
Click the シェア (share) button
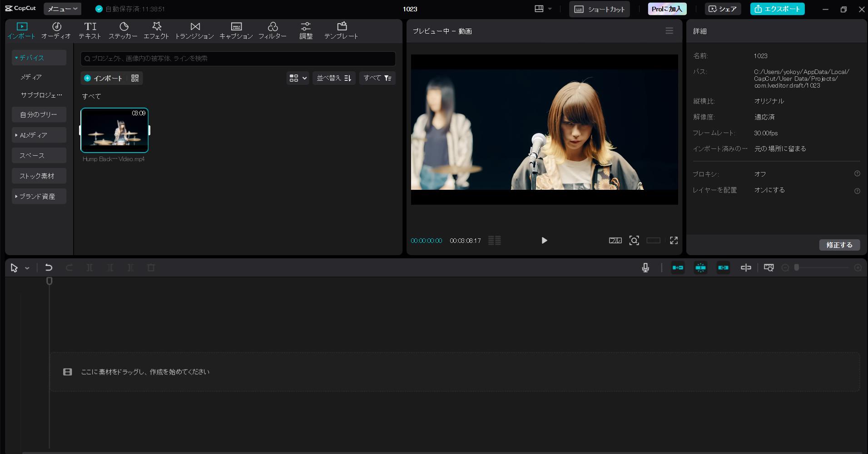pyautogui.click(x=723, y=9)
